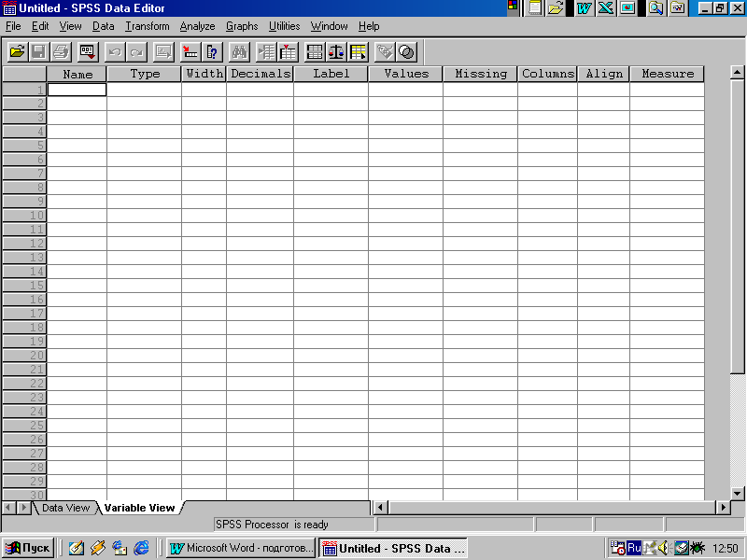
Task: Open the File menu
Action: (x=13, y=26)
